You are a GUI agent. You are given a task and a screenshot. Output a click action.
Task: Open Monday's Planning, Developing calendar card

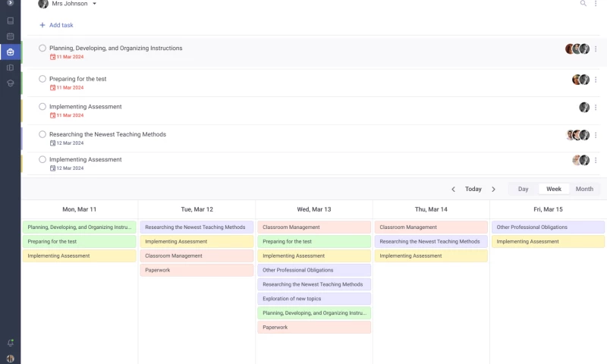coord(80,227)
